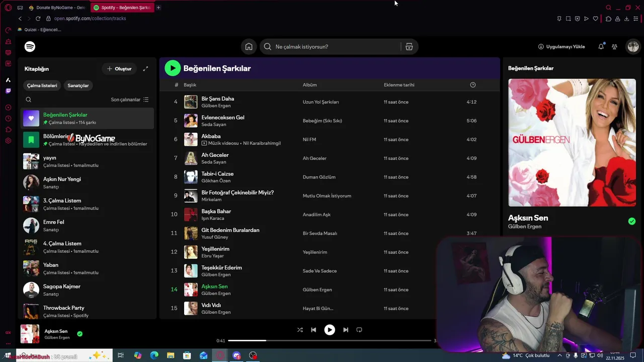The width and height of the screenshot is (644, 362).
Task: Go to Spotify home with house icon
Action: (x=249, y=47)
